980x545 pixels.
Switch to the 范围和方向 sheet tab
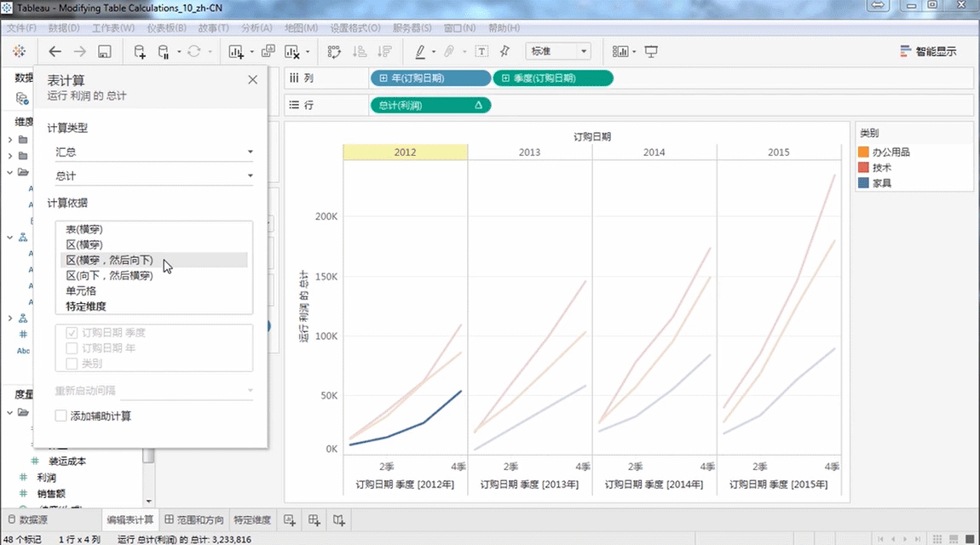(x=194, y=519)
